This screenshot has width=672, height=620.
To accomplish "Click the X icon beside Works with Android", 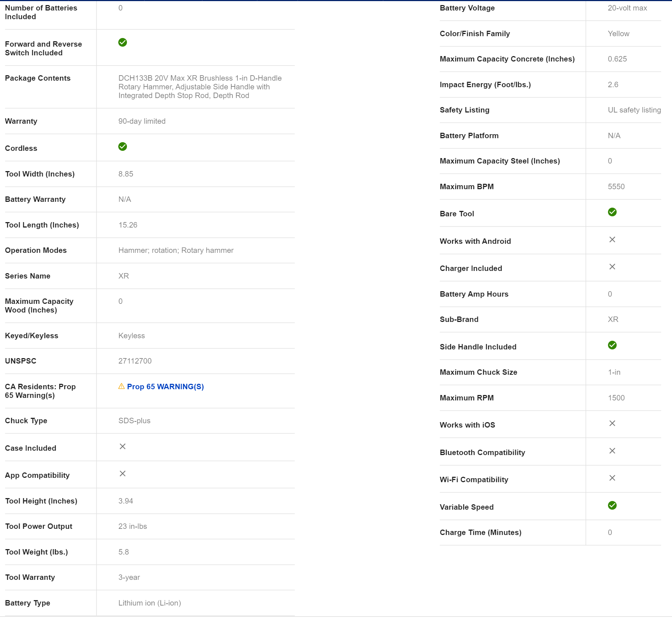I will pos(612,239).
